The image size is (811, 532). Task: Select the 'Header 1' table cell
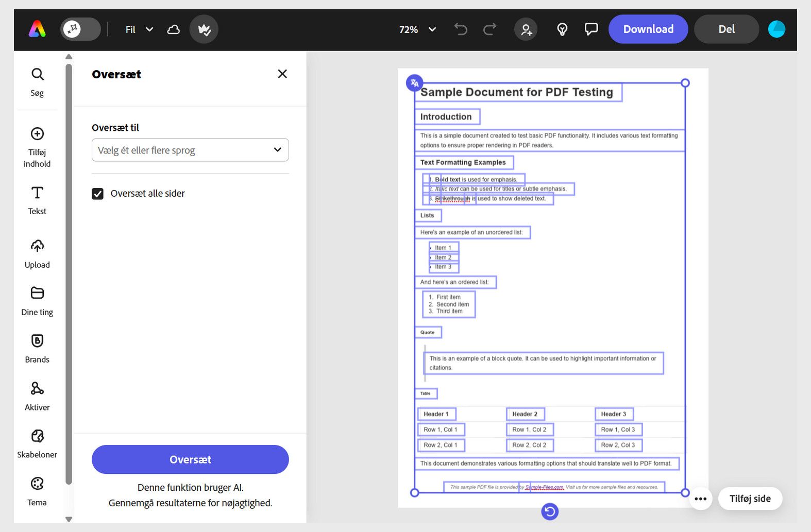(x=436, y=414)
